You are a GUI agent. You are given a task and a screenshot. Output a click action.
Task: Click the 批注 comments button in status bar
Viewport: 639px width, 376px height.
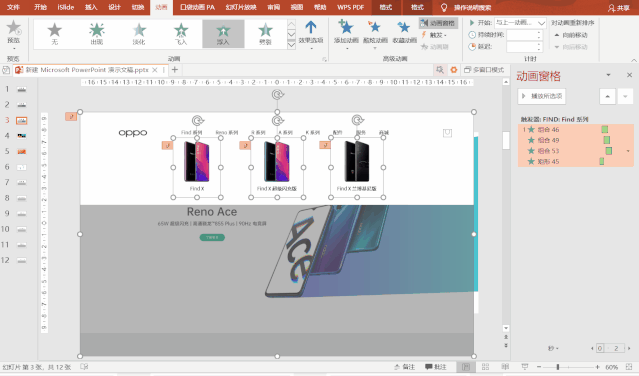[435, 367]
